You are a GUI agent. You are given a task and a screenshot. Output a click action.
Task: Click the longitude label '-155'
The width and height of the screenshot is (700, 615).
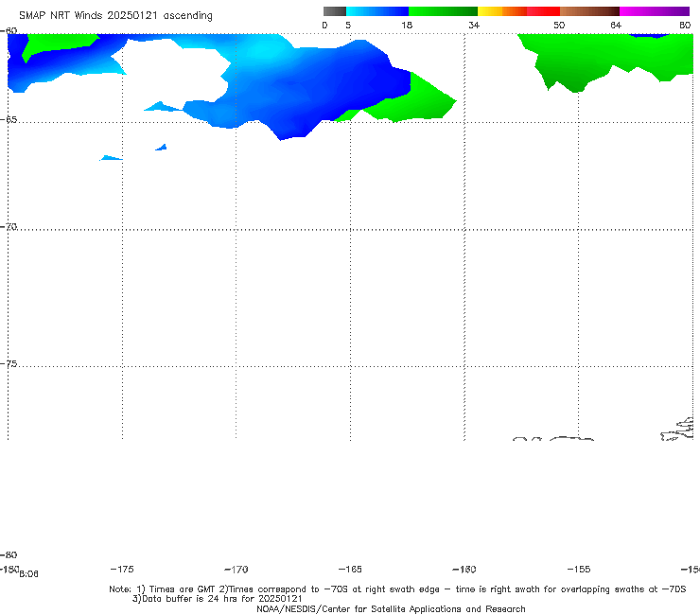pos(579,569)
